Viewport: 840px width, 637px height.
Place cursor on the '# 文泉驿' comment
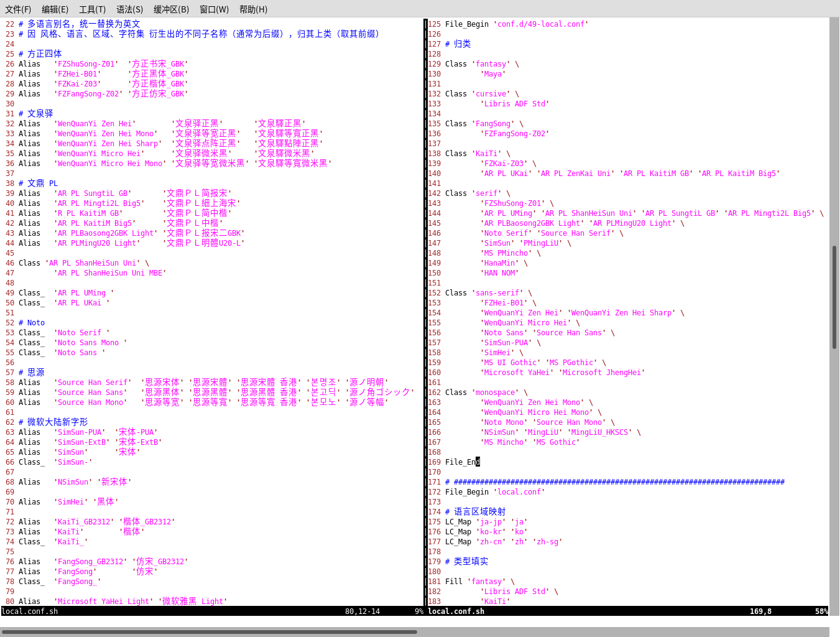[36, 114]
